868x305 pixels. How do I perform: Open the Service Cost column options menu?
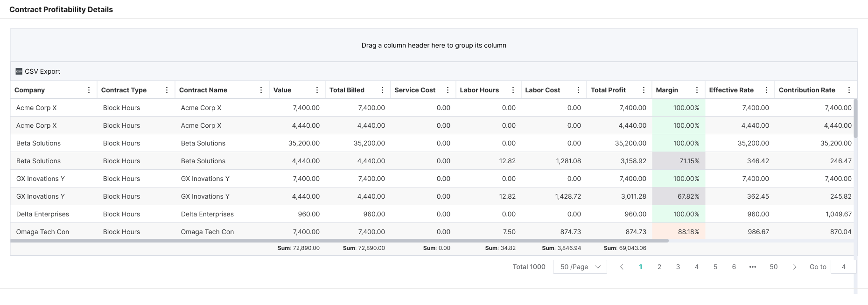(448, 90)
